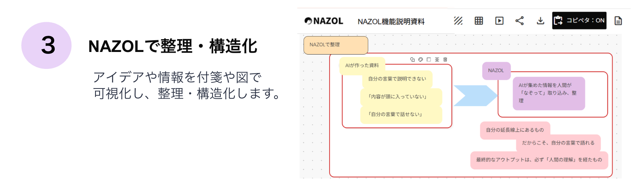Click the NAZOL logo
Image resolution: width=644 pixels, height=183 pixels.
click(x=324, y=21)
